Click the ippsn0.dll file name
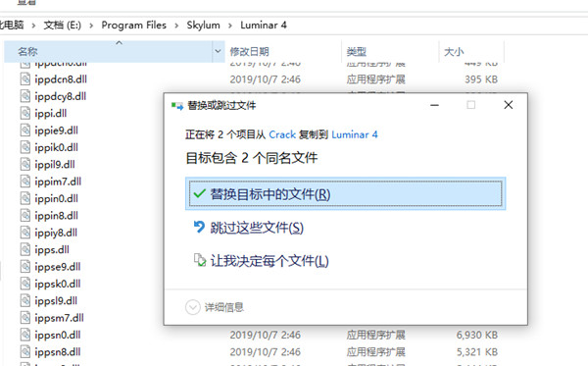This screenshot has width=588, height=366. [58, 335]
